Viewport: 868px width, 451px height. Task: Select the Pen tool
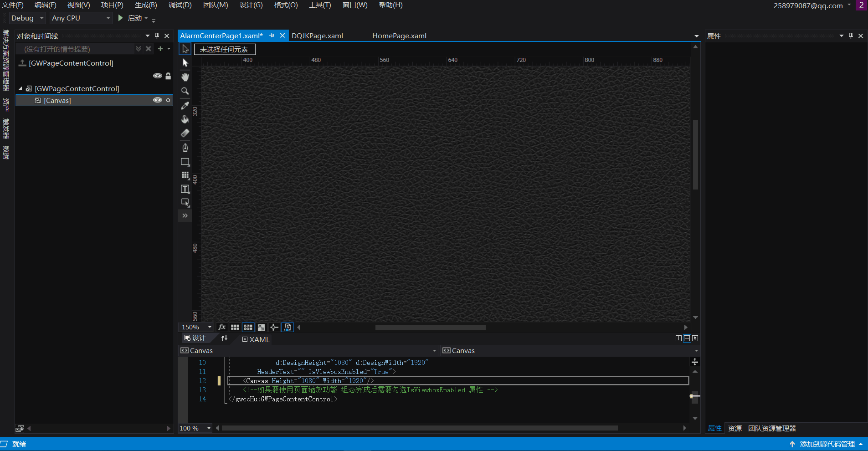185,148
